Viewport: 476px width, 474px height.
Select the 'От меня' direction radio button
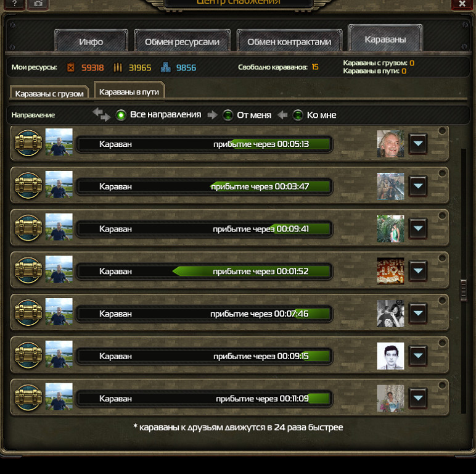(x=228, y=115)
